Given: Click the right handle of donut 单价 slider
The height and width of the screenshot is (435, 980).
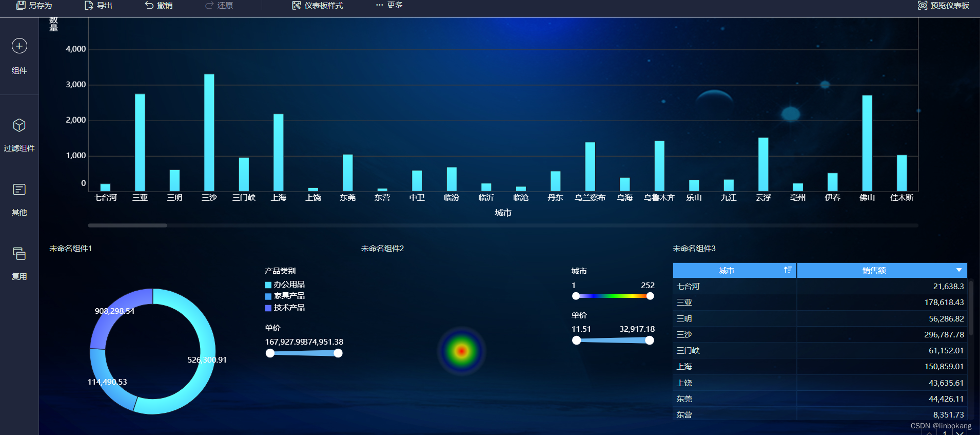Looking at the screenshot, I should 338,353.
